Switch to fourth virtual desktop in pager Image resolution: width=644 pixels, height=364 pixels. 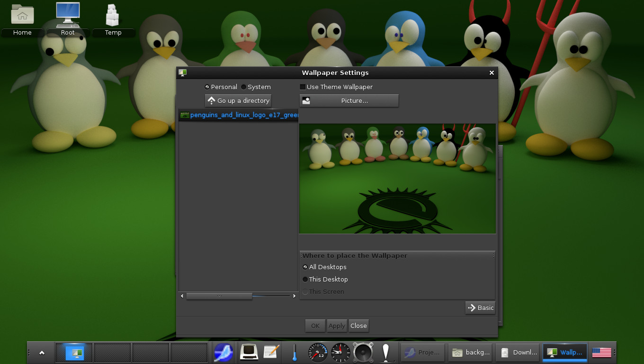point(189,353)
